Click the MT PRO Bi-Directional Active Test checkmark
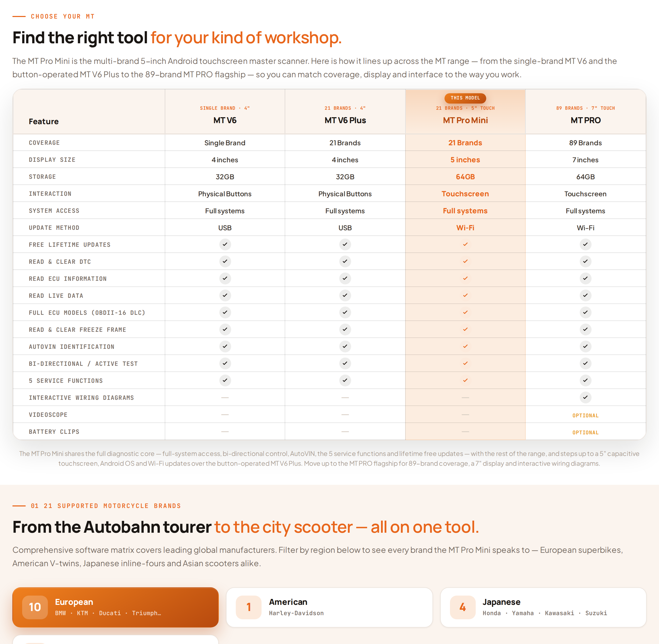The height and width of the screenshot is (644, 659). (585, 363)
